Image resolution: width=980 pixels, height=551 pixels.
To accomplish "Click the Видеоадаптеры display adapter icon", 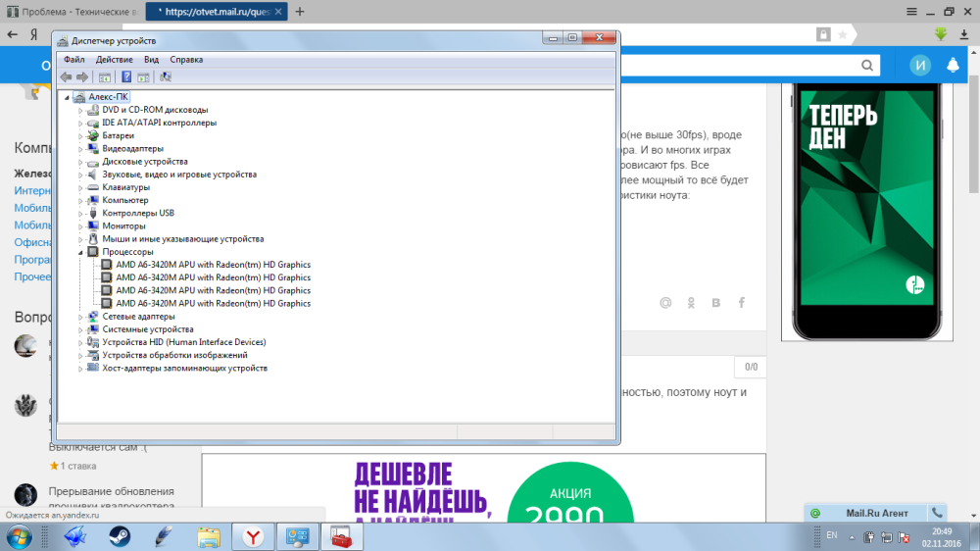I will click(93, 148).
